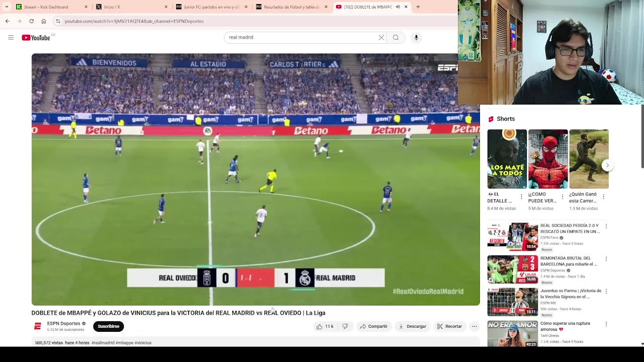Open options for REMONTADA BRUTAL DEL BARCELONA video
Viewport: 644px width, 362px height.
click(x=606, y=259)
